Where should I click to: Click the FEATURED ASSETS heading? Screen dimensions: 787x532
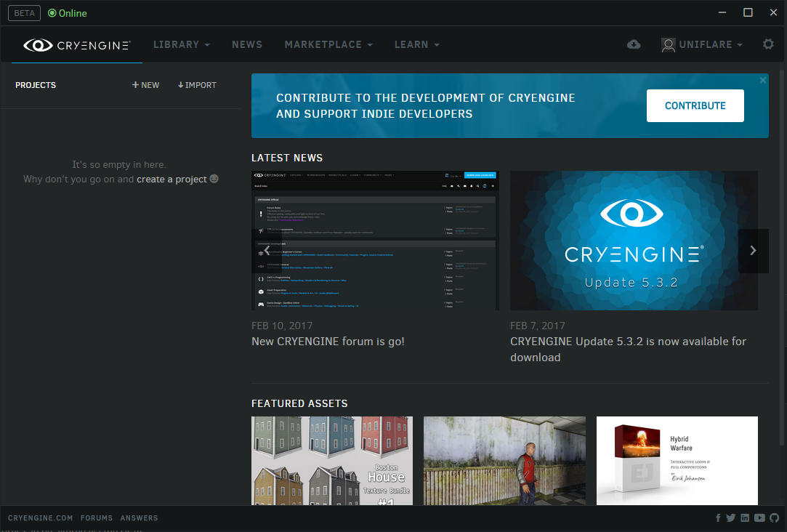(299, 403)
